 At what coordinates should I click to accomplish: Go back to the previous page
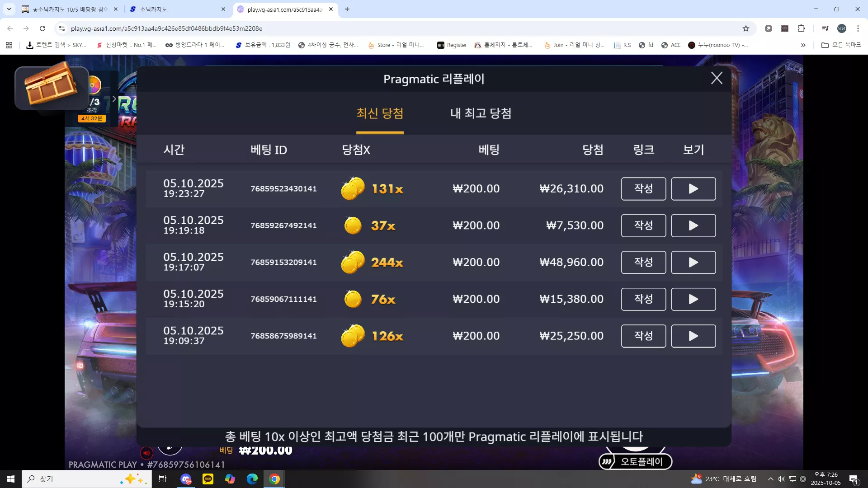(10, 28)
